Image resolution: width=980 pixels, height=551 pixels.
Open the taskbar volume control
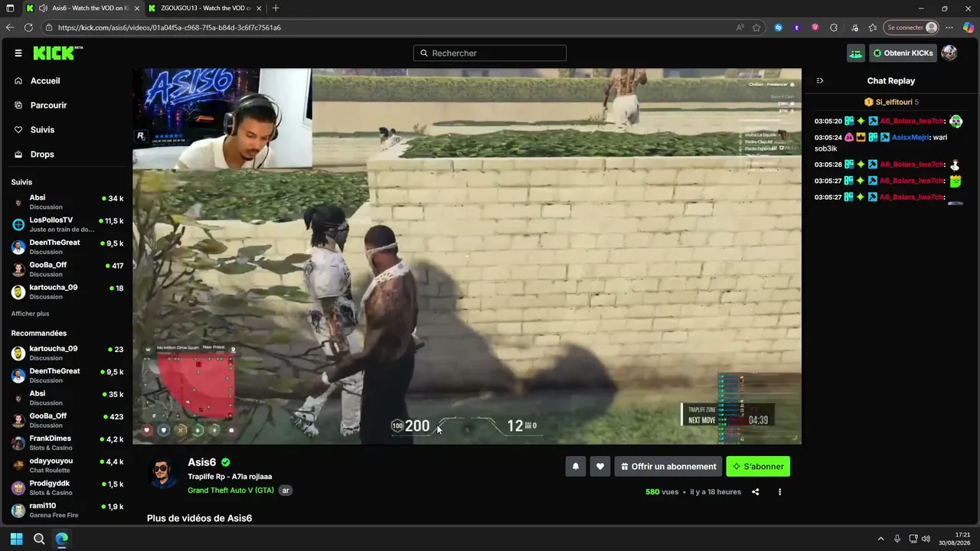[x=926, y=539]
